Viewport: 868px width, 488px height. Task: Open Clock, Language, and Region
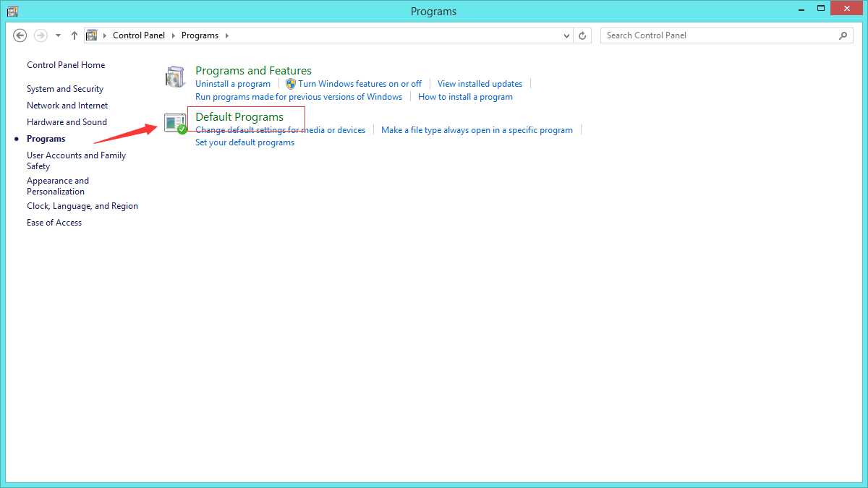click(82, 206)
